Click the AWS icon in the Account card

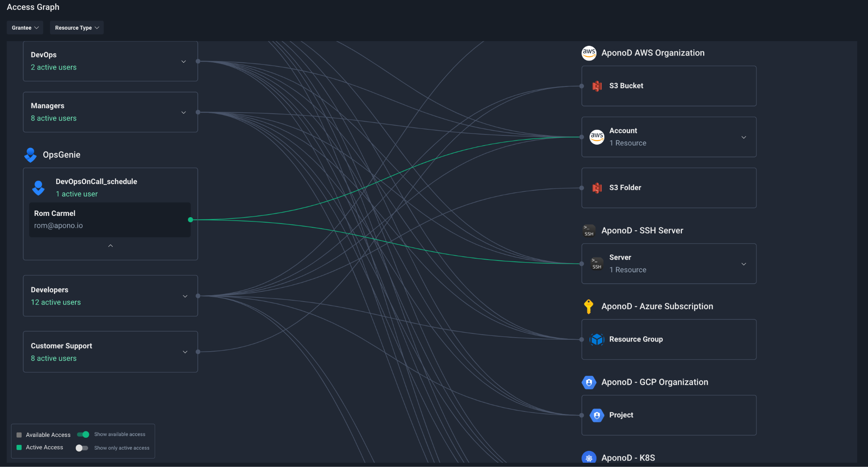(597, 137)
